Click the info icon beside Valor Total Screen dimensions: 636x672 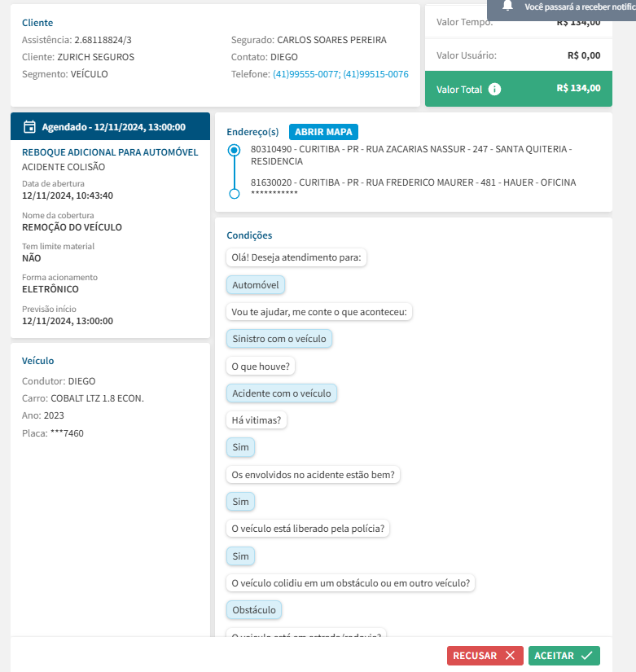pyautogui.click(x=494, y=90)
